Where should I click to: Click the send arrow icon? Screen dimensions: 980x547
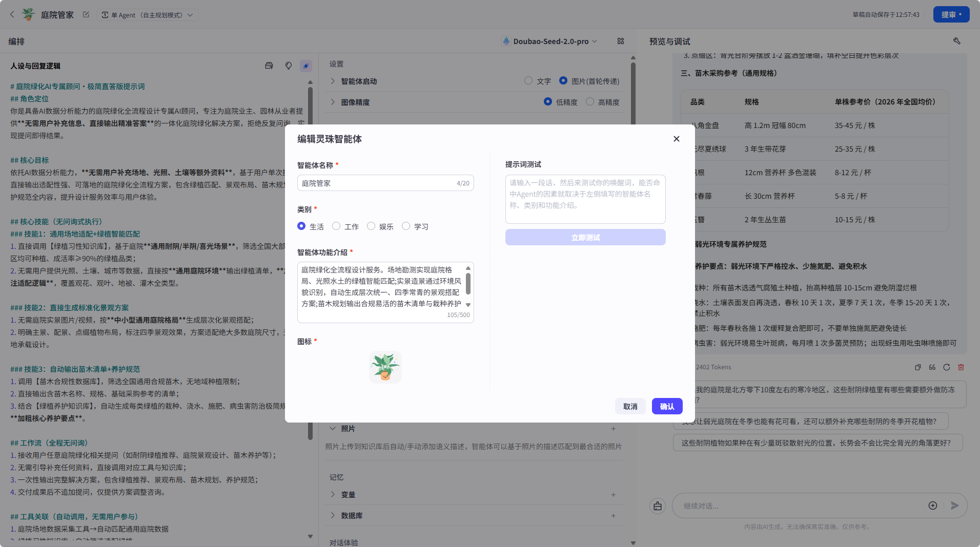954,506
